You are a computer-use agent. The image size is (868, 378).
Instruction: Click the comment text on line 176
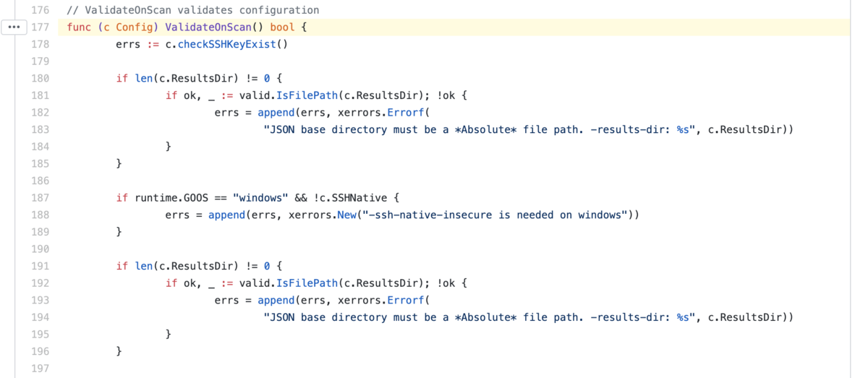[192, 10]
